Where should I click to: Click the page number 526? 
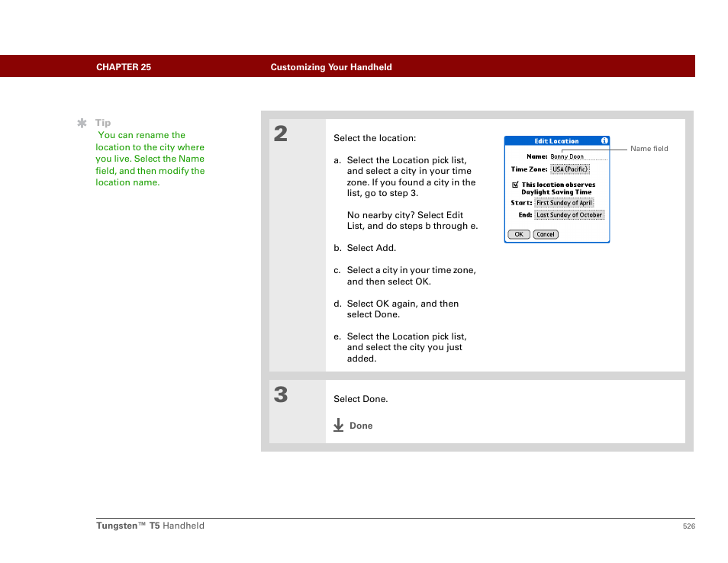689,526
